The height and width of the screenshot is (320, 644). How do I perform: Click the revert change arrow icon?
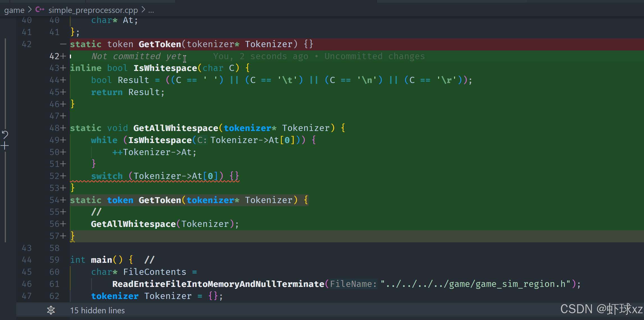coord(5,135)
